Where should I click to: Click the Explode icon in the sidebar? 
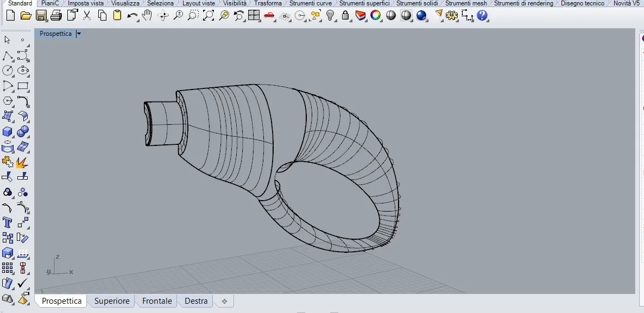22,162
